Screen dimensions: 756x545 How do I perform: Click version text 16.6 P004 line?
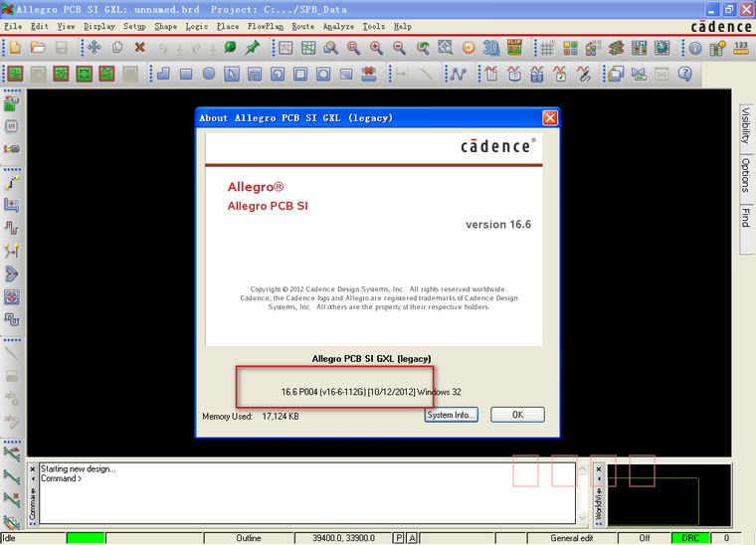point(371,392)
